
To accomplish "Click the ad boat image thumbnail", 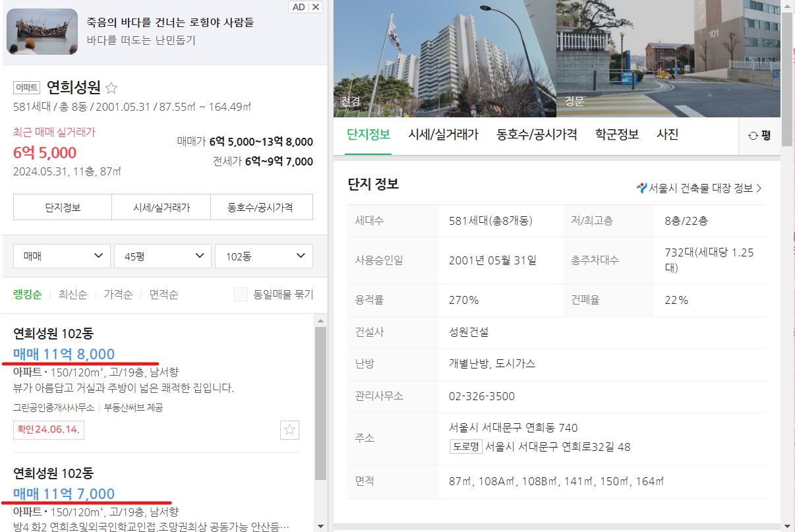I will 42,32.
